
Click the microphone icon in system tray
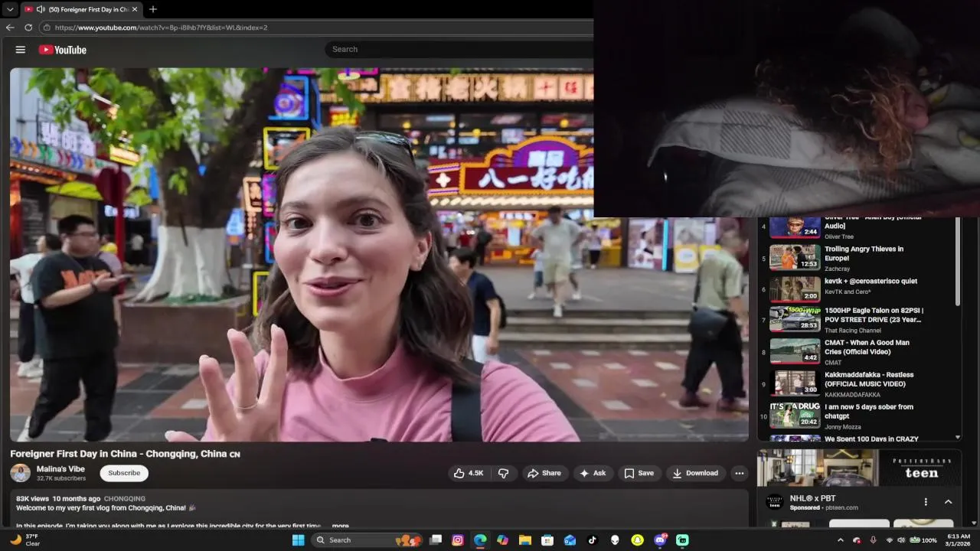873,540
